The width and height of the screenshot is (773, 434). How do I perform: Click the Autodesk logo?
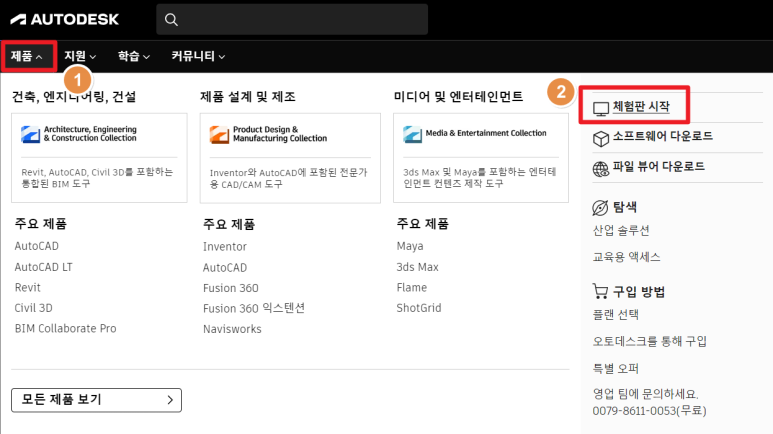(x=65, y=19)
